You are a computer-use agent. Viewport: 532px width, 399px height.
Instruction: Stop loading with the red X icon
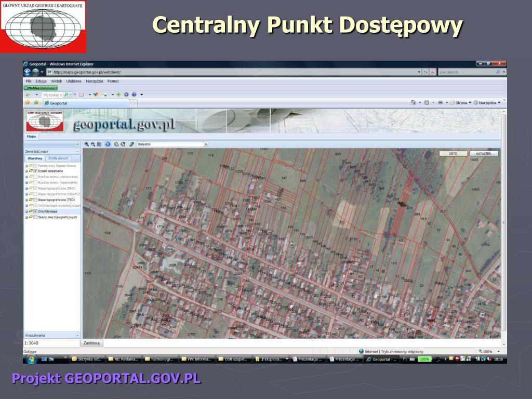[x=433, y=72]
